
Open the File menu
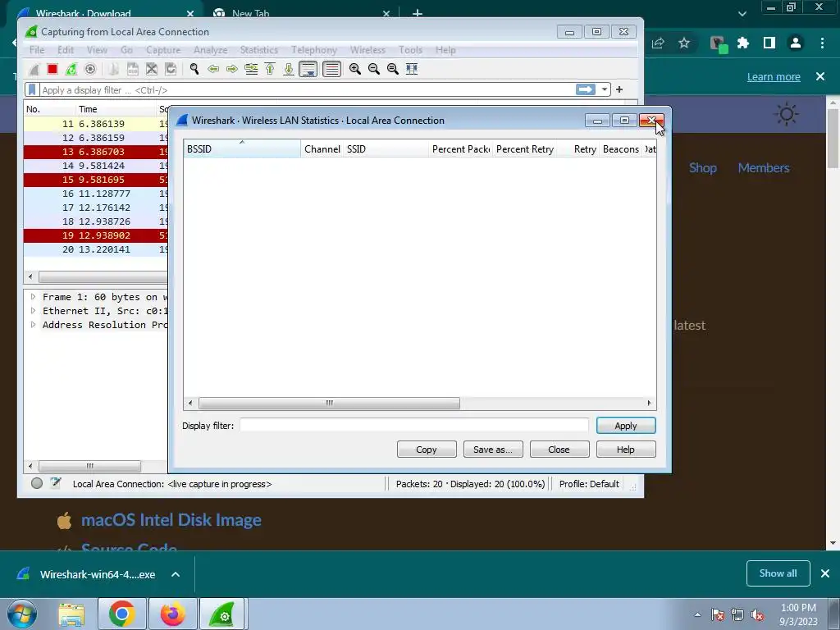(37, 50)
